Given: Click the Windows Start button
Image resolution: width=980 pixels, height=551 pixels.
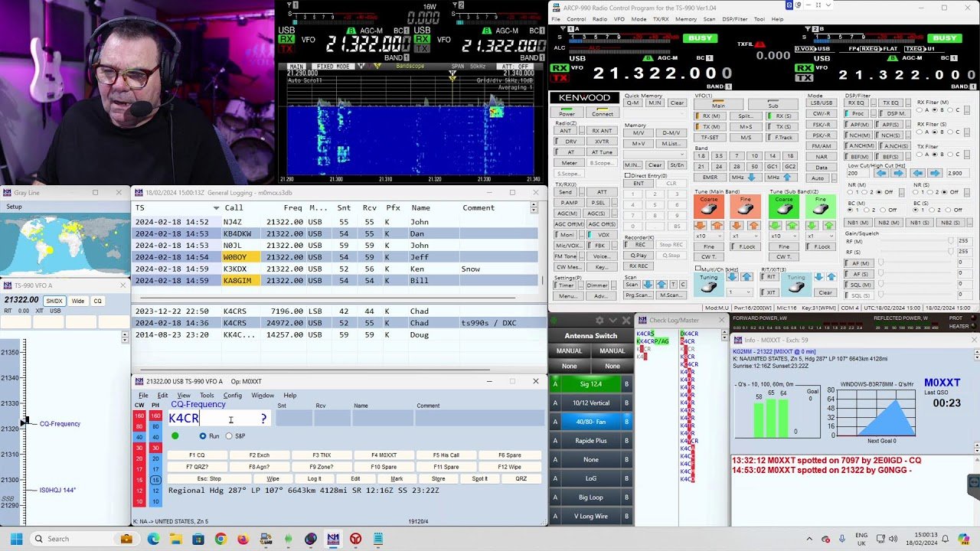Looking at the screenshot, I should 16,539.
